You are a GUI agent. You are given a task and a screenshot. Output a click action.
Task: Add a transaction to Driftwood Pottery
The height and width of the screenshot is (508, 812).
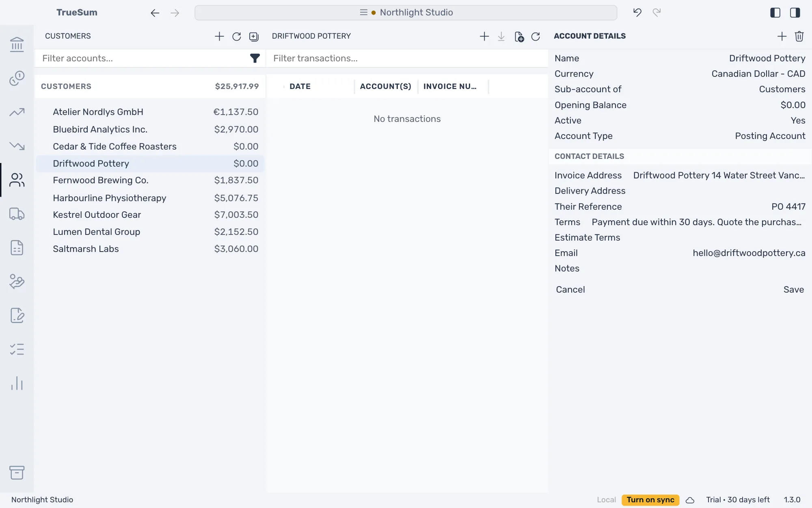[x=484, y=36]
